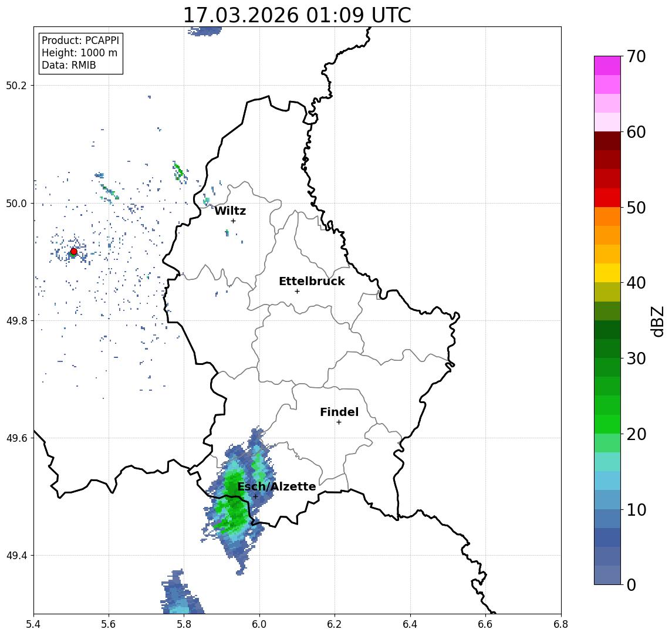Click the 50.2 latitude axis tick label
Screen dimensions: 672x636
click(16, 85)
